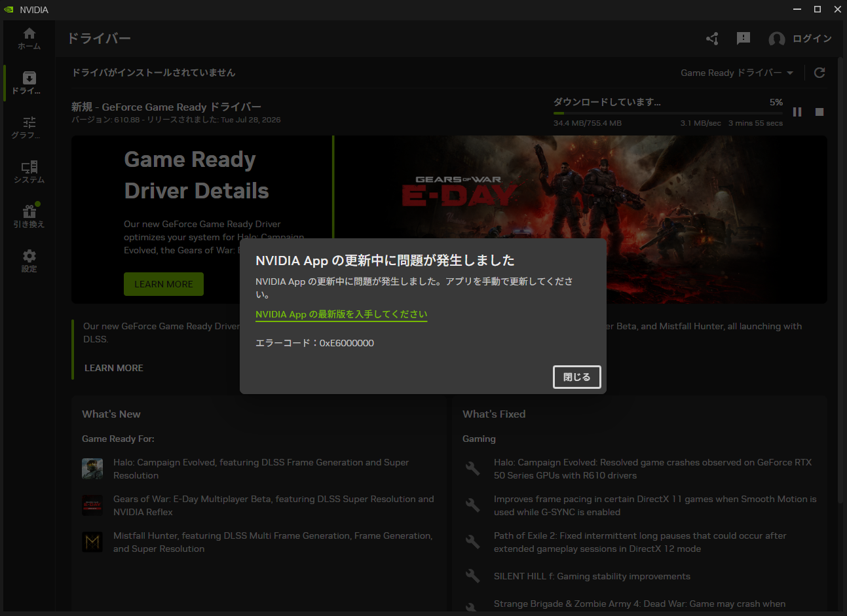Screen dimensions: 847x616
Task: Click the share icon in header
Action: point(712,39)
